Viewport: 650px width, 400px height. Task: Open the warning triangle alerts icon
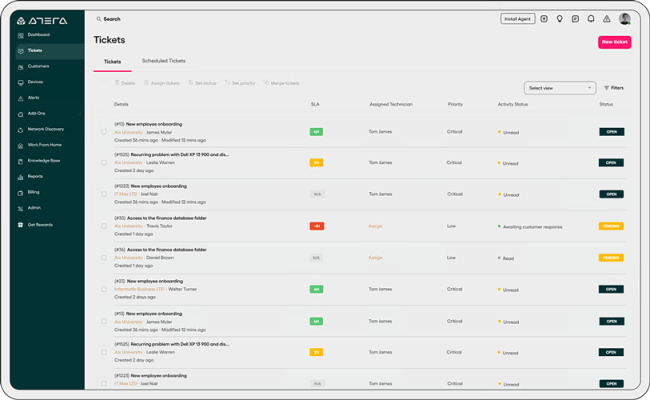pyautogui.click(x=606, y=18)
